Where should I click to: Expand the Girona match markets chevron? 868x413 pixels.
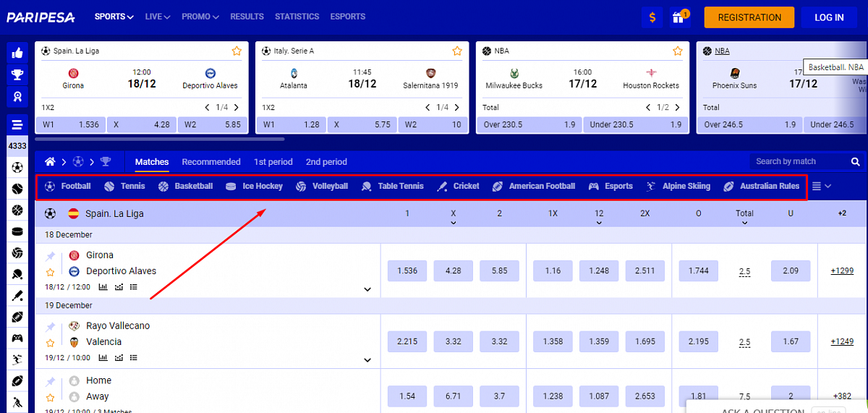pyautogui.click(x=367, y=289)
